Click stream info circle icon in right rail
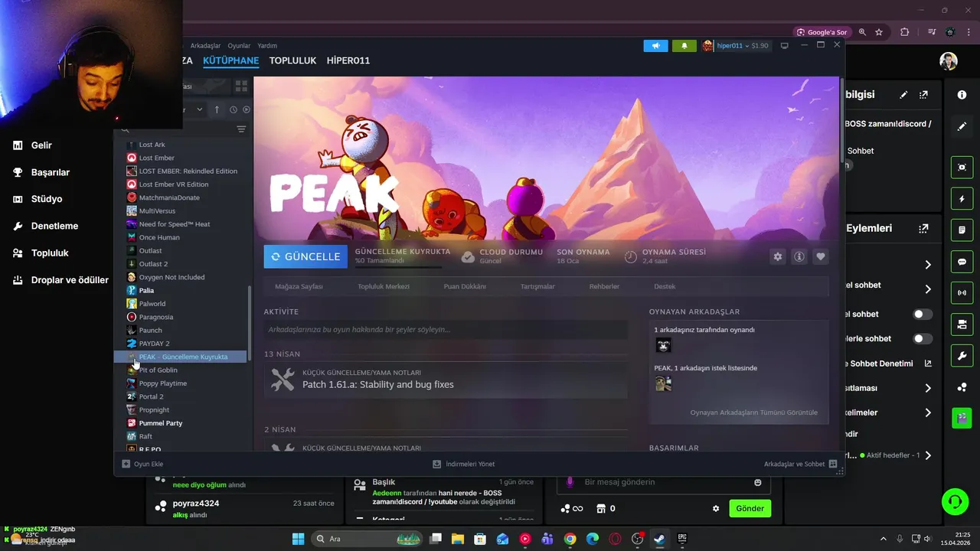The width and height of the screenshot is (980, 551). (962, 94)
